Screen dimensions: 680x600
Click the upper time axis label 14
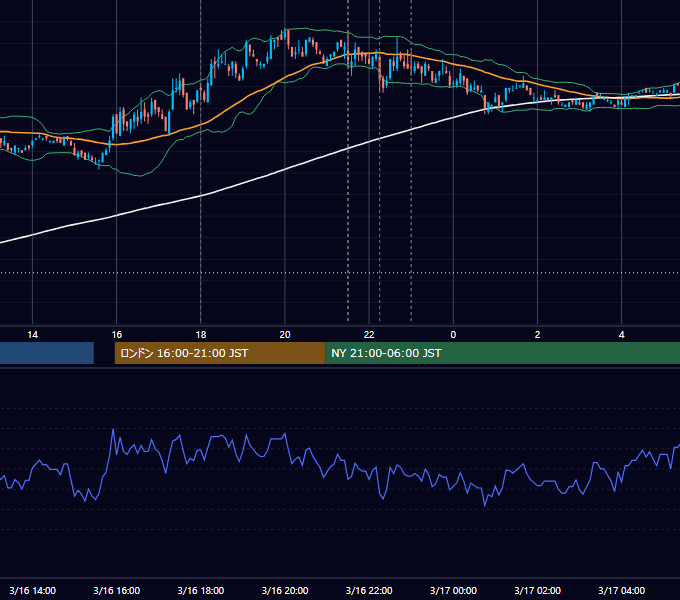pyautogui.click(x=33, y=335)
